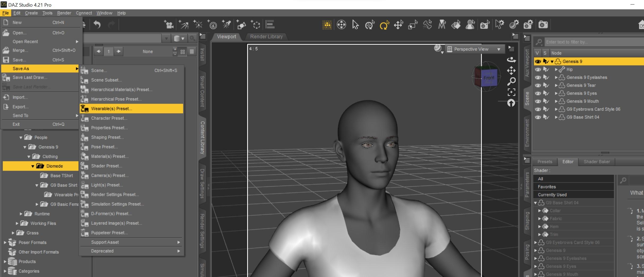Viewport: 644px width, 277px height.
Task: Click the Undo arrow in the toolbar
Action: coord(97,25)
